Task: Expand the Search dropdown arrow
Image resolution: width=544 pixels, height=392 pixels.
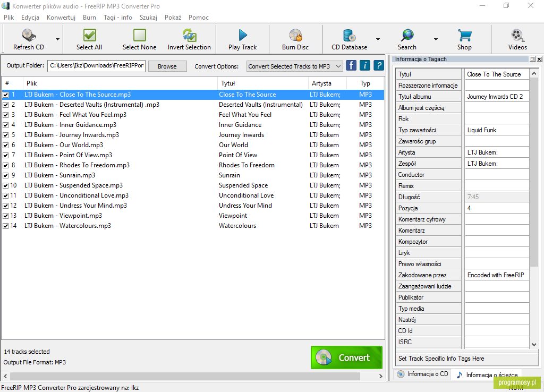Action: [x=436, y=39]
